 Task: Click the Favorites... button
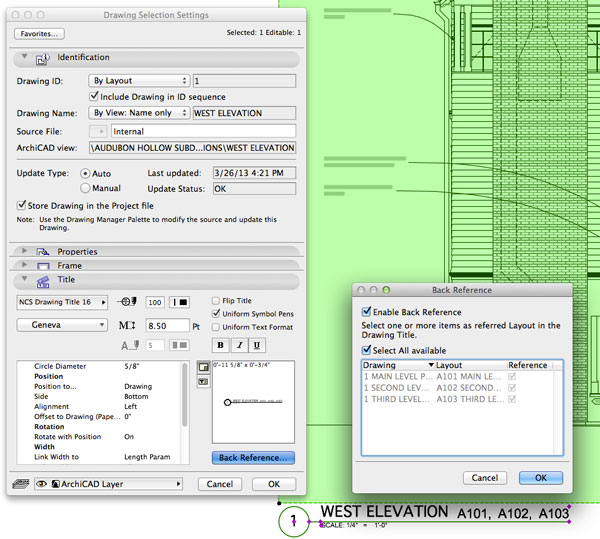[39, 33]
